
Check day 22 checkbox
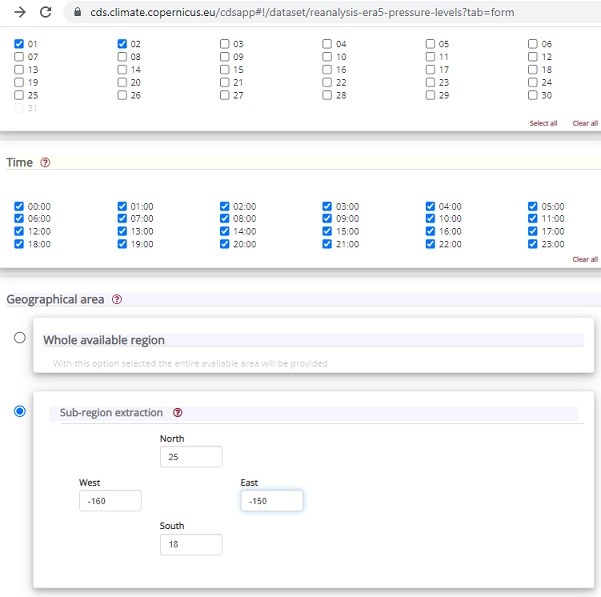pos(327,82)
